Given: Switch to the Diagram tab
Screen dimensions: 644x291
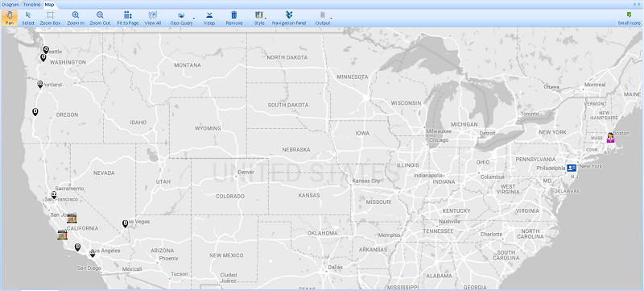Looking at the screenshot, I should [x=10, y=5].
